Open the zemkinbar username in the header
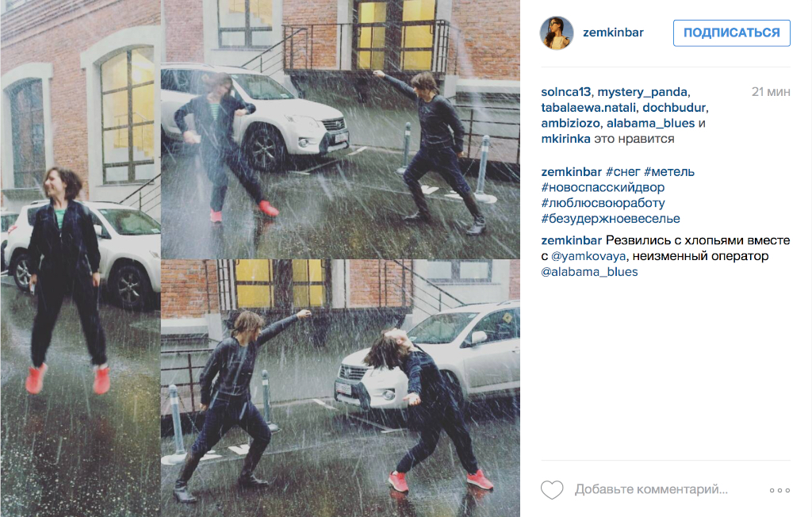 (613, 33)
